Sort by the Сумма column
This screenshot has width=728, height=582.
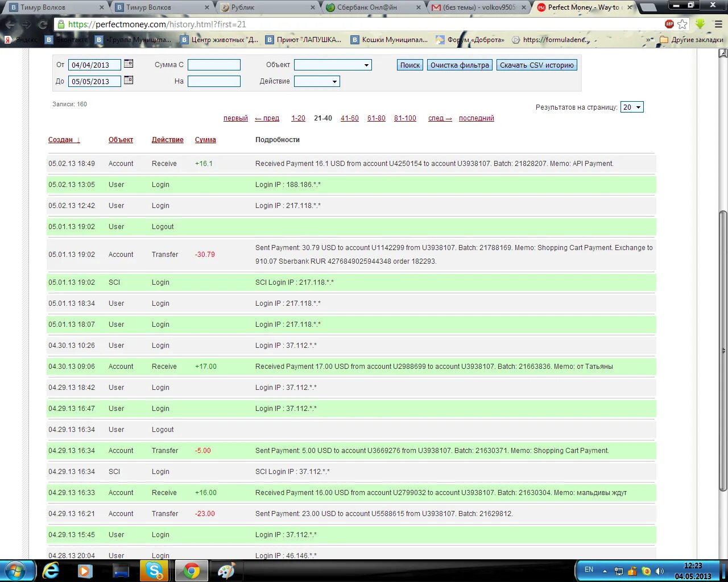pos(205,140)
